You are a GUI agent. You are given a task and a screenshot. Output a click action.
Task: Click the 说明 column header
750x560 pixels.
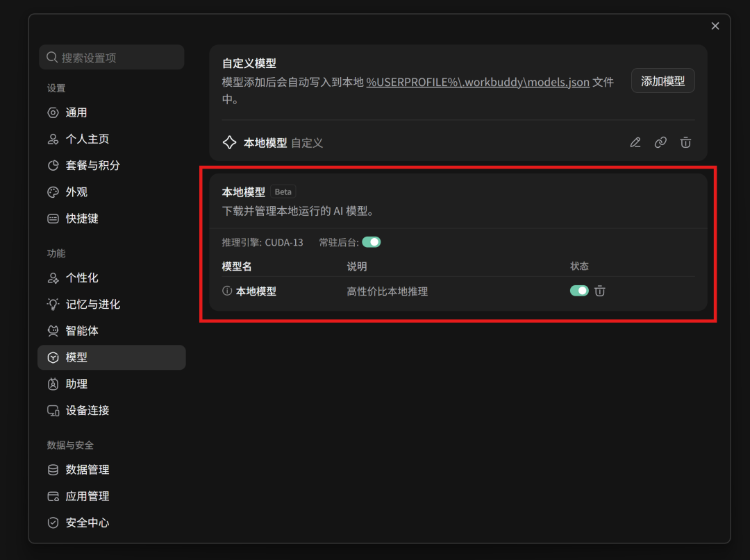tap(357, 266)
